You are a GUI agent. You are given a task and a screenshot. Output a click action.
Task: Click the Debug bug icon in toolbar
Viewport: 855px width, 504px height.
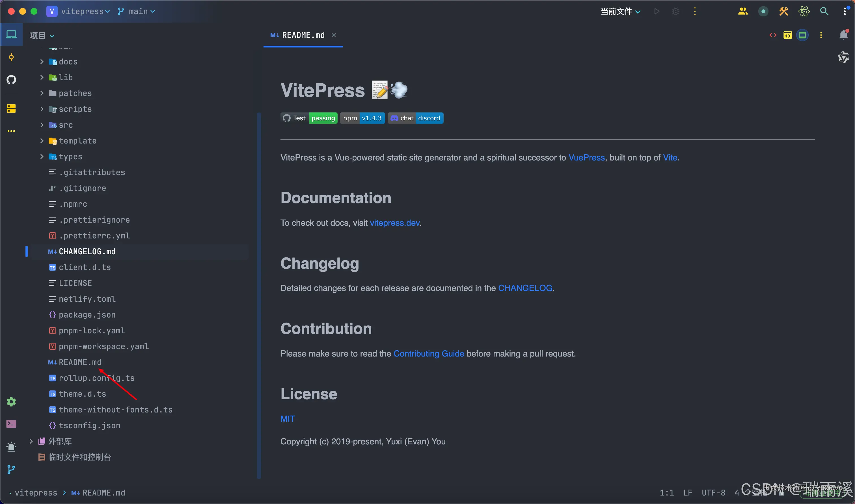(675, 11)
